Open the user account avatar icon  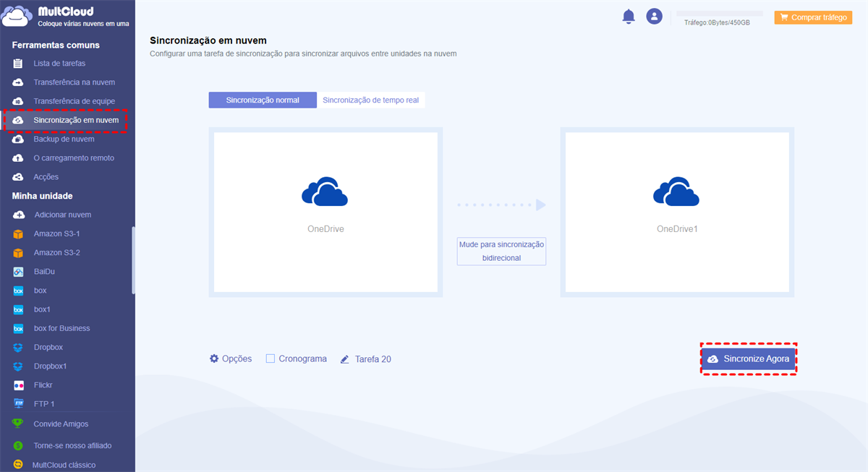[x=655, y=17]
